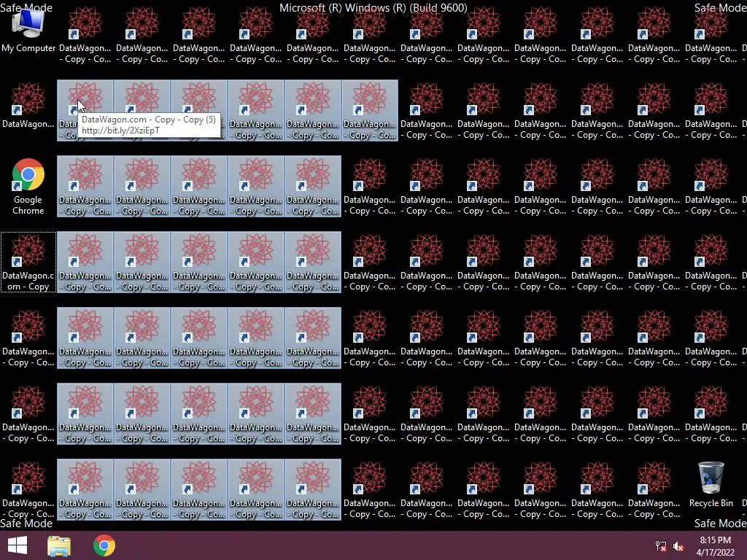Viewport: 747px width, 560px height.
Task: Select the DataWagon shortcut just left of Recycle Bin
Action: [654, 489]
